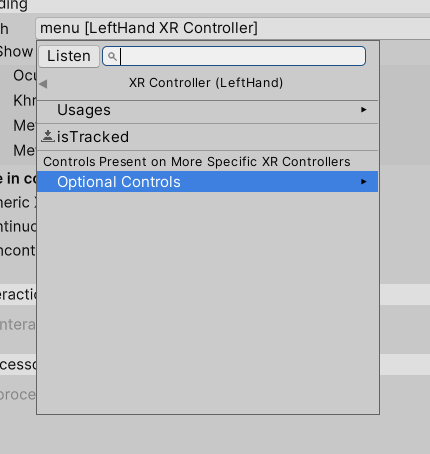This screenshot has width=430, height=454.
Task: Select the highlighted Optional Controls entry
Action: click(x=207, y=182)
